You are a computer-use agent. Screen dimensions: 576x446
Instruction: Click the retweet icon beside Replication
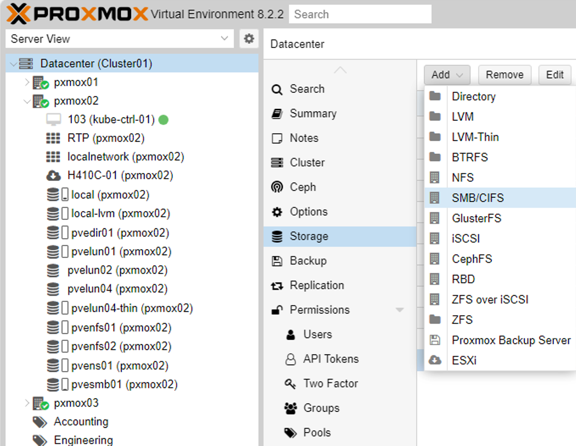tap(277, 285)
